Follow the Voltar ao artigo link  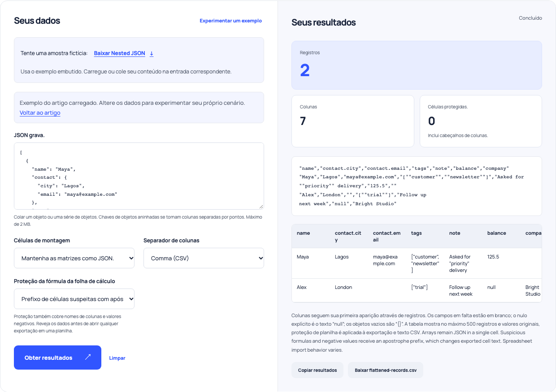(40, 113)
